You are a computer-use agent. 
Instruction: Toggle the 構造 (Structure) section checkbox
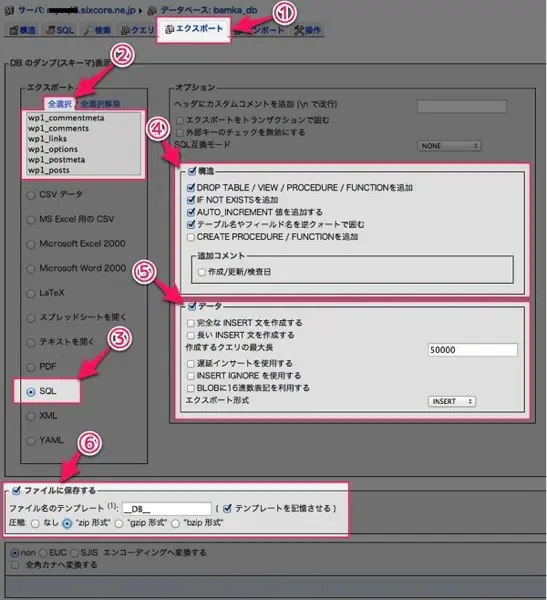[192, 171]
